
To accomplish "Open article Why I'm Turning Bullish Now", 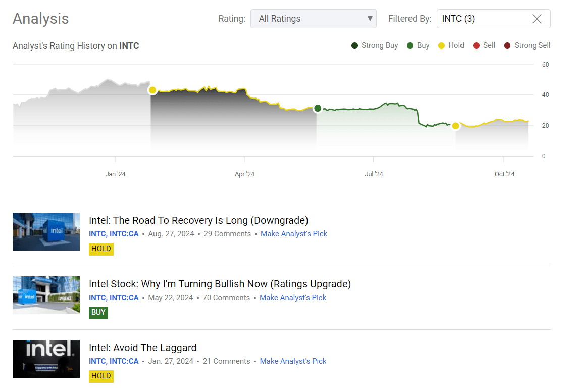I will [x=220, y=284].
